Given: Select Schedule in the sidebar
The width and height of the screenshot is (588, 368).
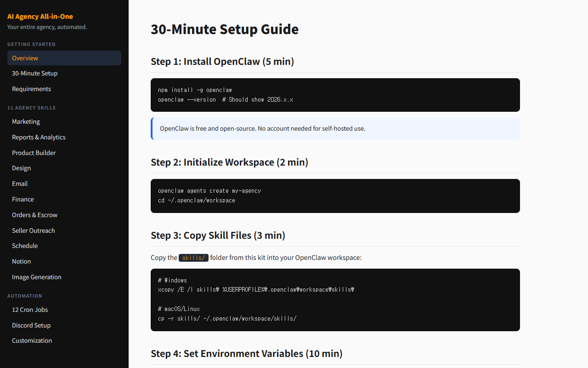Looking at the screenshot, I should (x=25, y=246).
